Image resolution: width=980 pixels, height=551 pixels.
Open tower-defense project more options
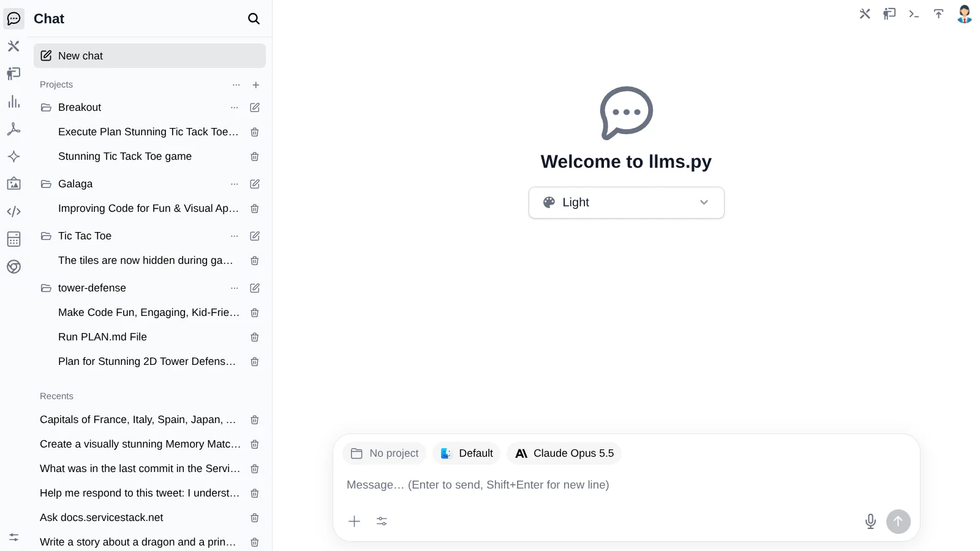[x=235, y=288]
